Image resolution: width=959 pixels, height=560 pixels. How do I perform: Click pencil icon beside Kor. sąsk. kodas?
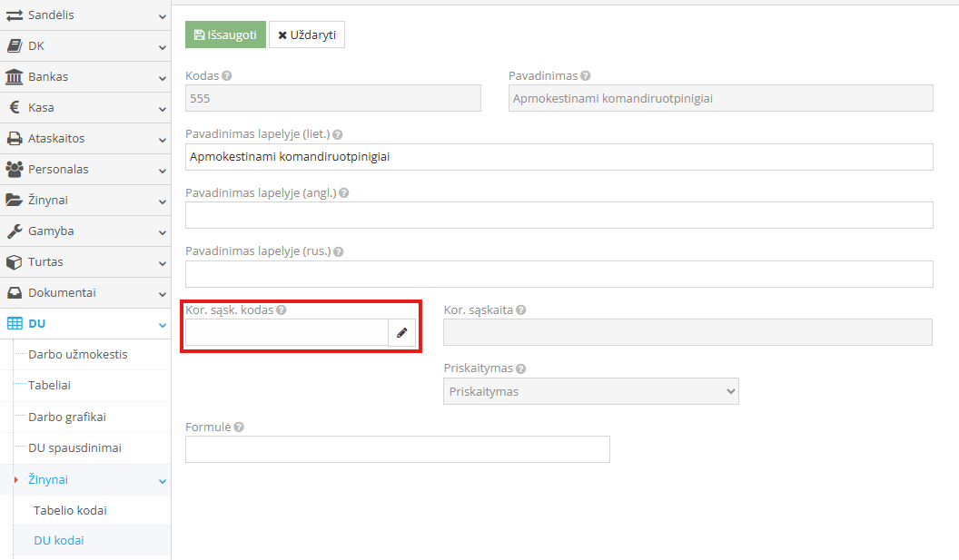point(401,332)
